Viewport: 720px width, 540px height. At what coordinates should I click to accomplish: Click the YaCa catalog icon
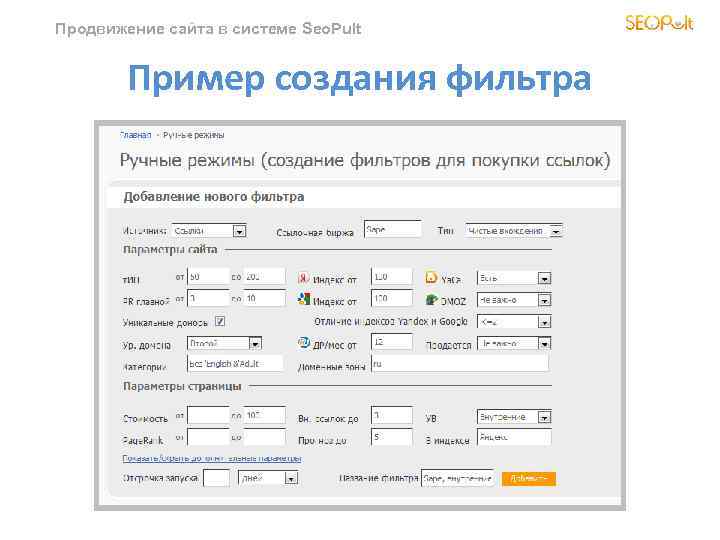pos(431,277)
